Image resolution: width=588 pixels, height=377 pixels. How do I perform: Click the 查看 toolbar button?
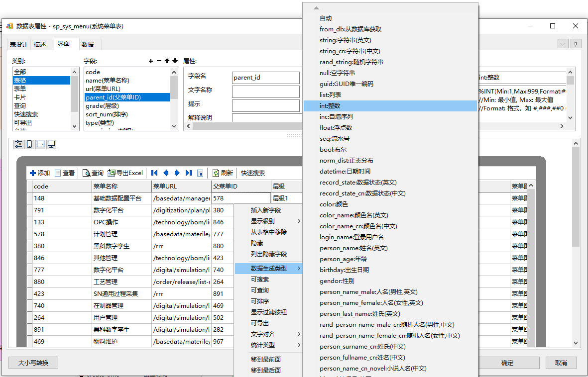click(x=65, y=173)
